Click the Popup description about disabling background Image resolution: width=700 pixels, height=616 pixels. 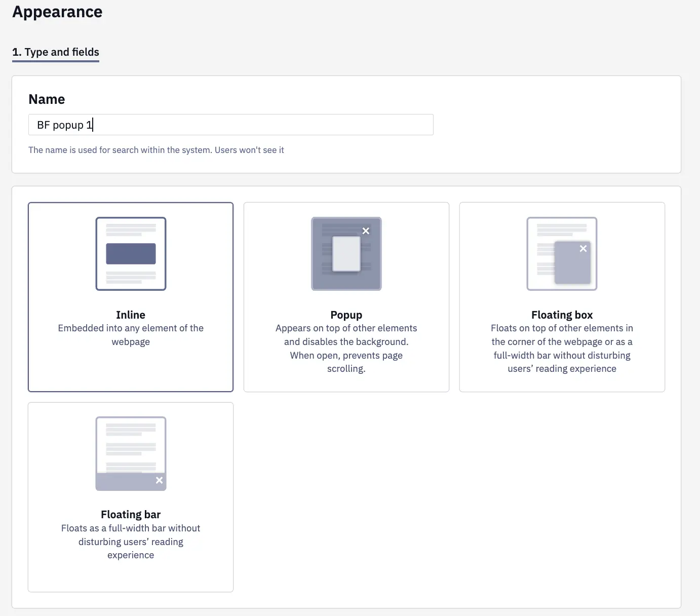click(346, 349)
